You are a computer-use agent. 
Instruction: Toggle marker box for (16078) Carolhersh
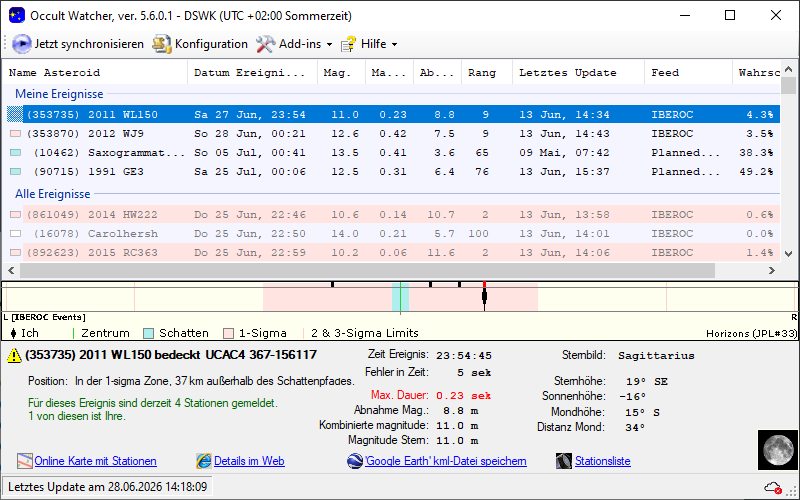[x=15, y=234]
